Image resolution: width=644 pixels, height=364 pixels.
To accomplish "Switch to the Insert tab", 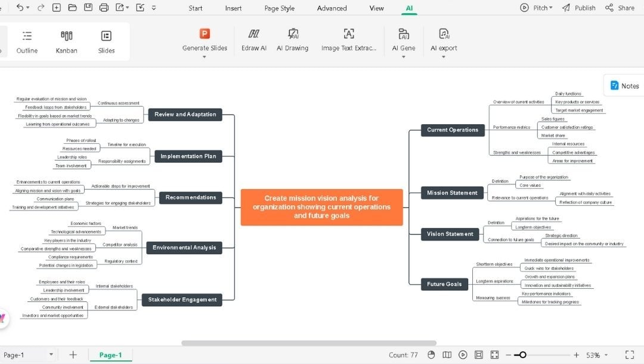I will [233, 8].
